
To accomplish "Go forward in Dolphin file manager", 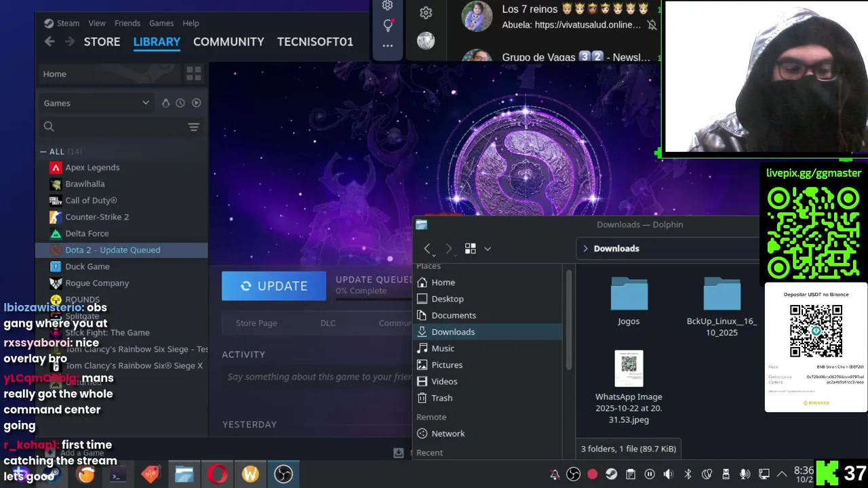I will pos(448,249).
